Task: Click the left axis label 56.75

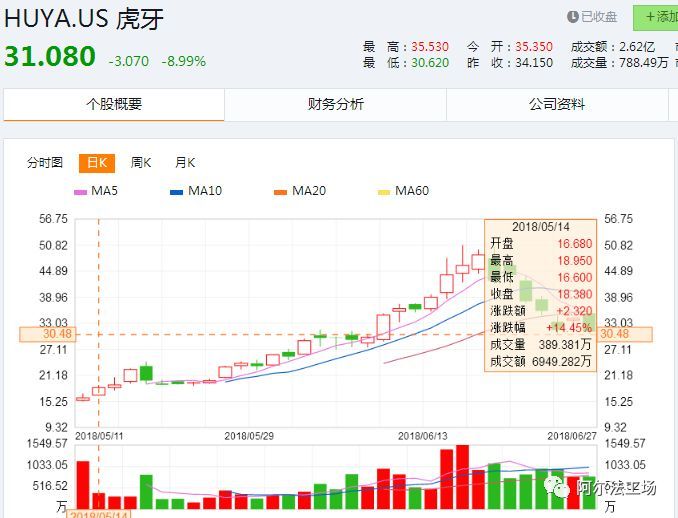Action: pos(53,219)
